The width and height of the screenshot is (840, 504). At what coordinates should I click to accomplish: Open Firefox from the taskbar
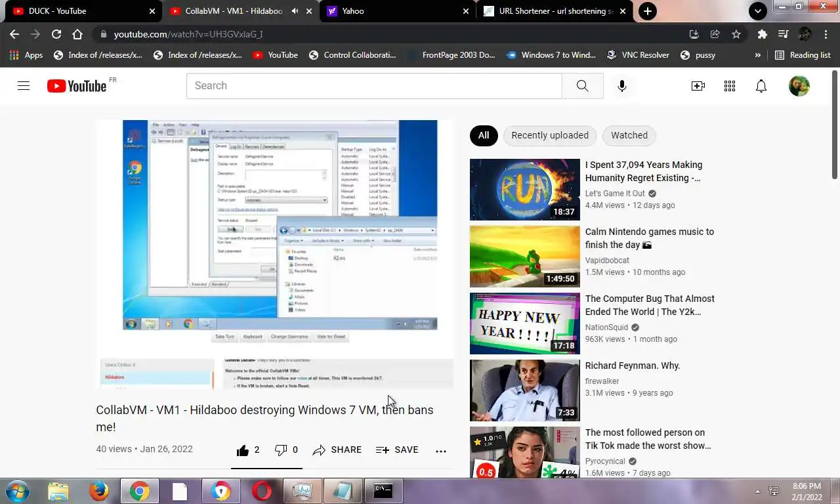[99, 491]
